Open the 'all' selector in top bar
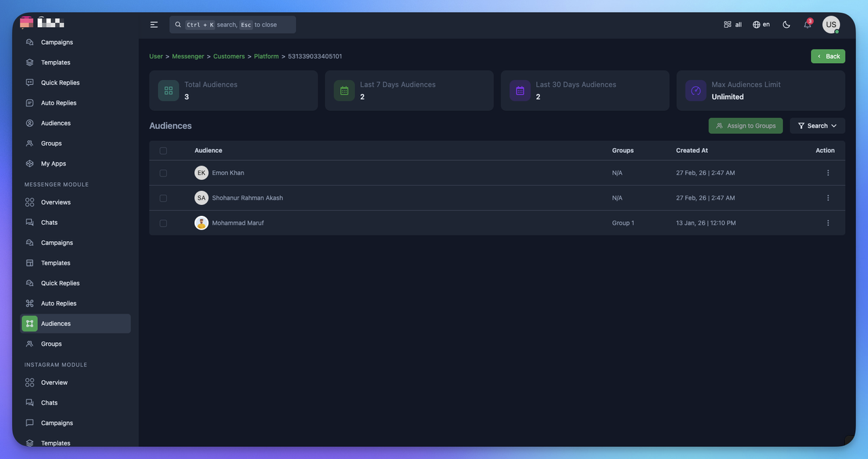This screenshot has height=459, width=868. (x=732, y=24)
